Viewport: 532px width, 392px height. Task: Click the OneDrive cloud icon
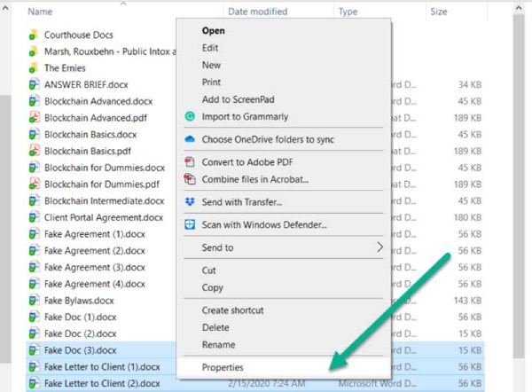coord(189,139)
